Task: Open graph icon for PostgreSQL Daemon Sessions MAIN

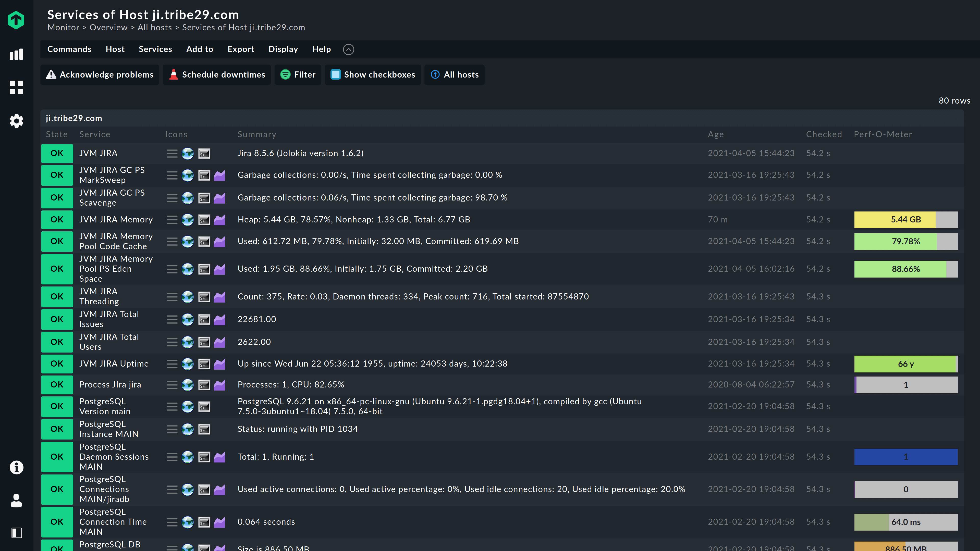Action: [219, 457]
